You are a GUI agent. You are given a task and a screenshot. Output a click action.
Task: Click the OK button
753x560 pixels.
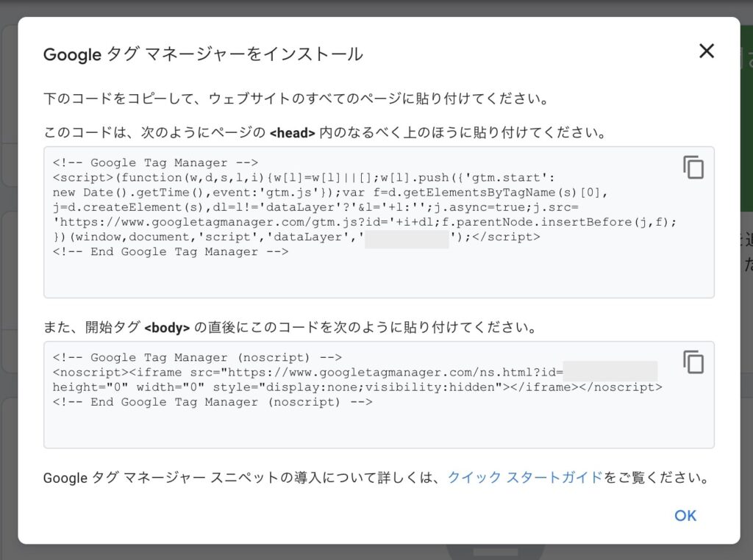tap(685, 515)
